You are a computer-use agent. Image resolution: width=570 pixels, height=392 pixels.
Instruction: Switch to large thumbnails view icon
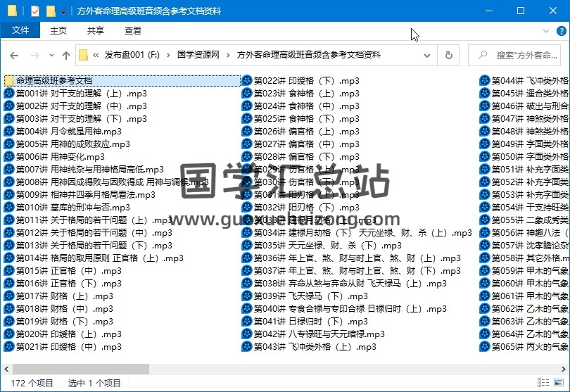(x=559, y=383)
